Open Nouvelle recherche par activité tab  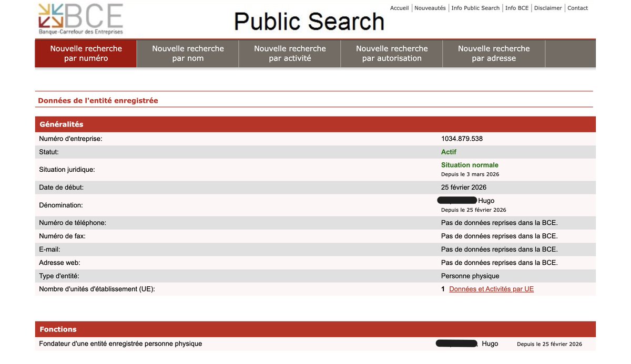coord(290,54)
